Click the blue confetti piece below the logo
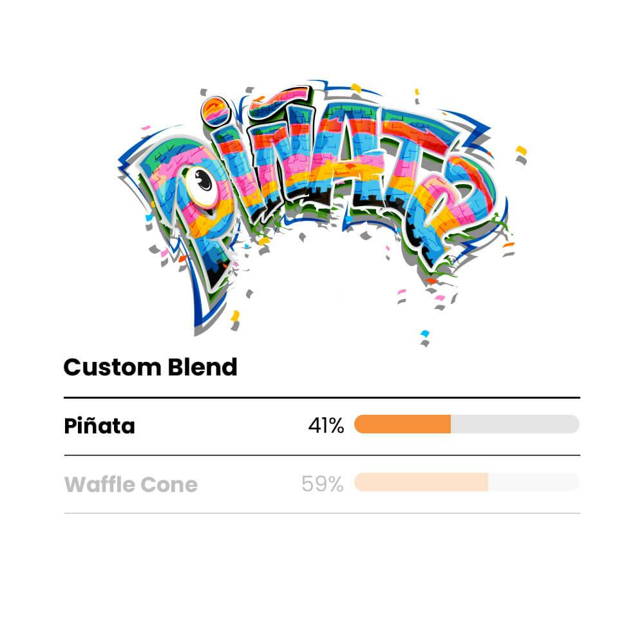 (424, 334)
